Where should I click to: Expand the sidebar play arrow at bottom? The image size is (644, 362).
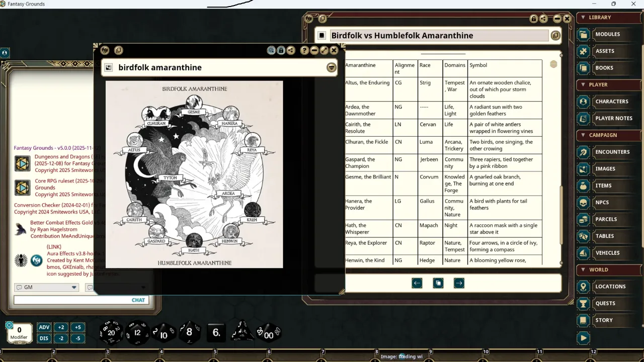point(583,338)
